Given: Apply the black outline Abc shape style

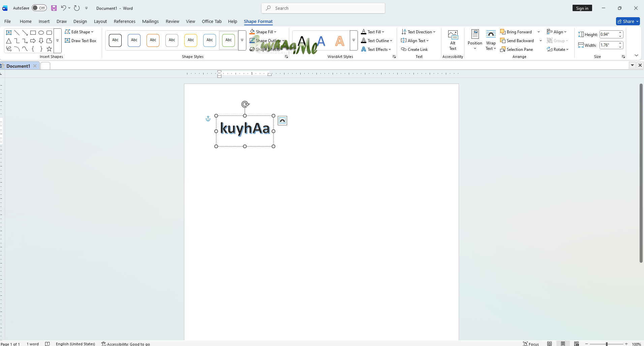Looking at the screenshot, I should click(x=115, y=40).
